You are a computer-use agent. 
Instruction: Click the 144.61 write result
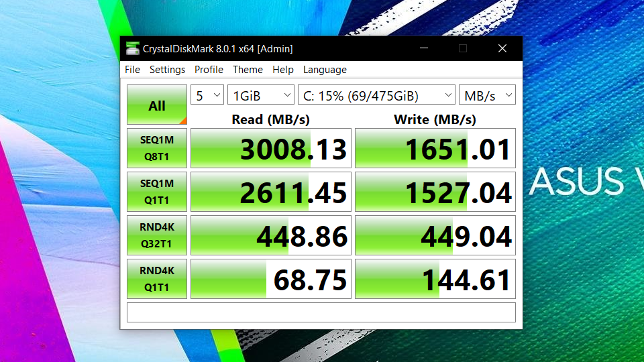tap(435, 279)
